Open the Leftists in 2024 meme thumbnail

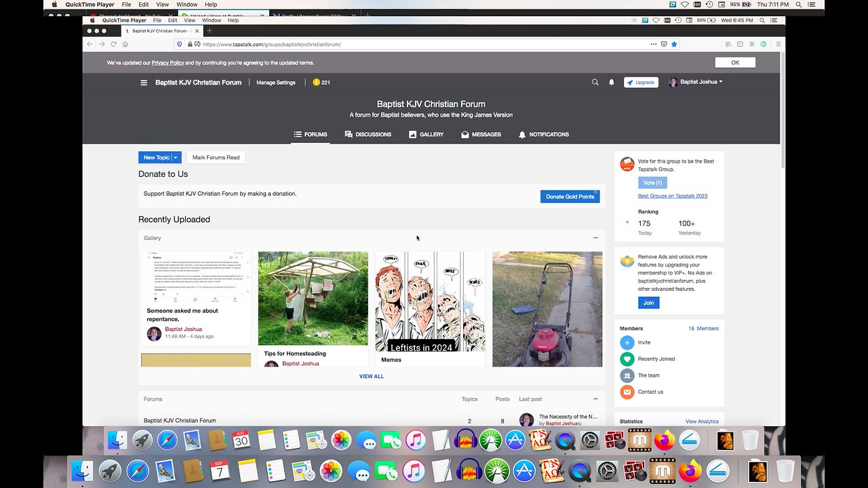430,302
